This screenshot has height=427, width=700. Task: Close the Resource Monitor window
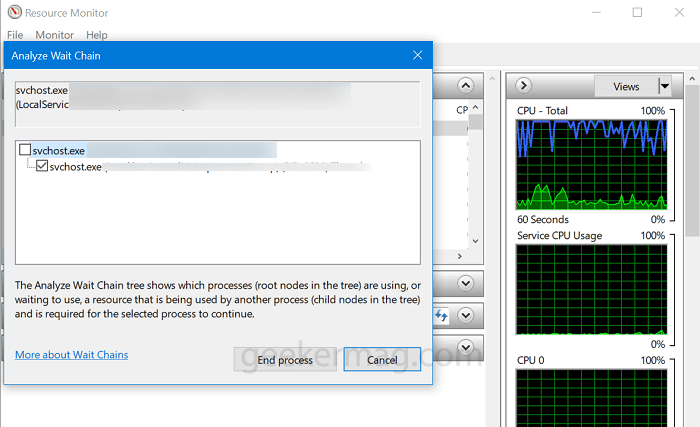pyautogui.click(x=679, y=13)
